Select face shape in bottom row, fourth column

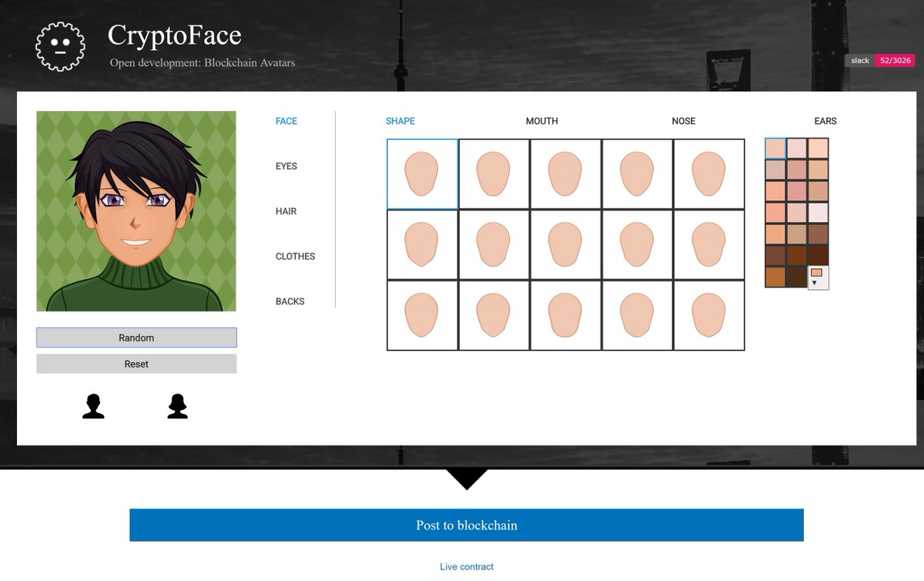tap(637, 316)
